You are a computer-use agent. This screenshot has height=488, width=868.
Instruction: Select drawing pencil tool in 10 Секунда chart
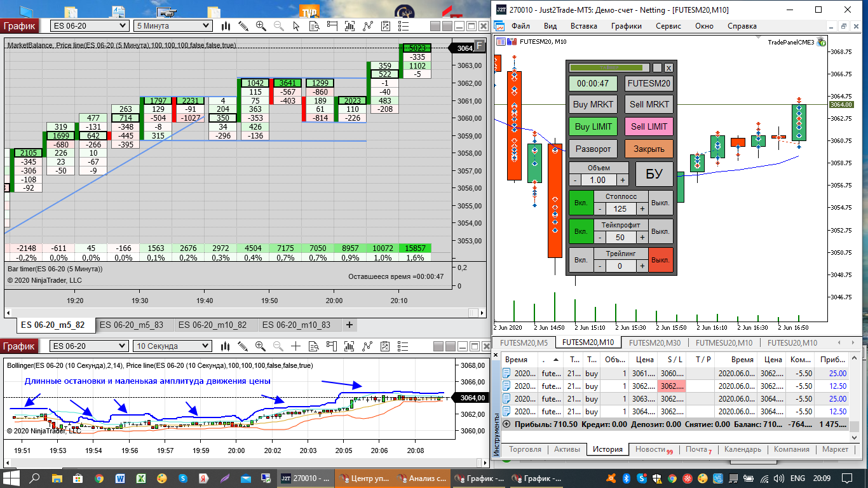243,346
